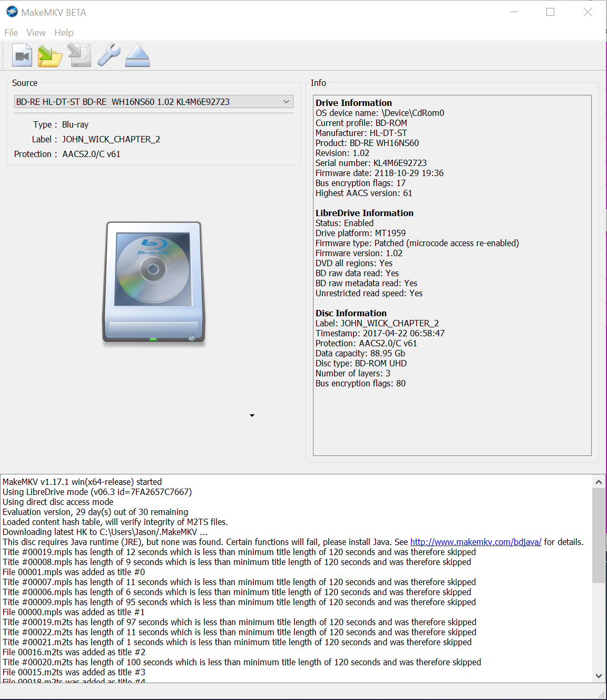
Task: Open Preferences with the wrench icon
Action: (x=109, y=55)
